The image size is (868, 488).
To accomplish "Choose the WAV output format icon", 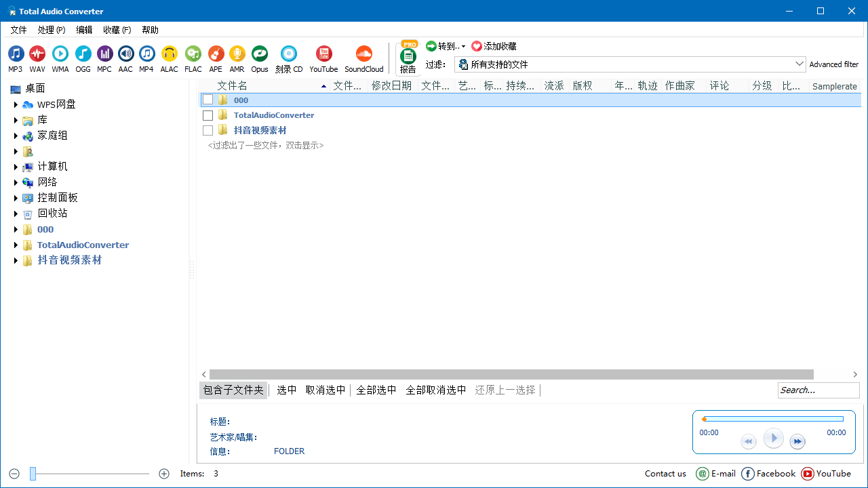I will pos(37,54).
